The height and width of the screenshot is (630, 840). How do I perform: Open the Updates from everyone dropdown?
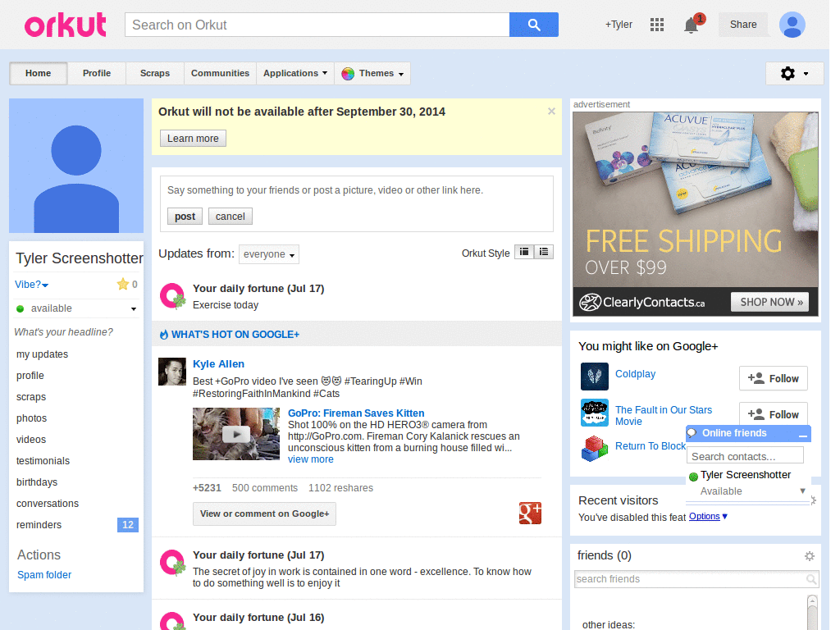pyautogui.click(x=269, y=254)
